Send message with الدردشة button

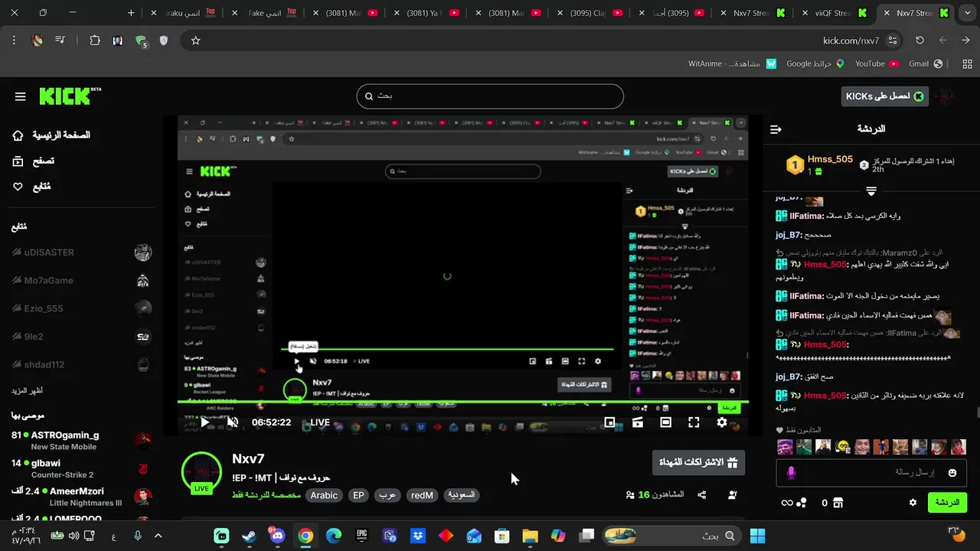947,503
